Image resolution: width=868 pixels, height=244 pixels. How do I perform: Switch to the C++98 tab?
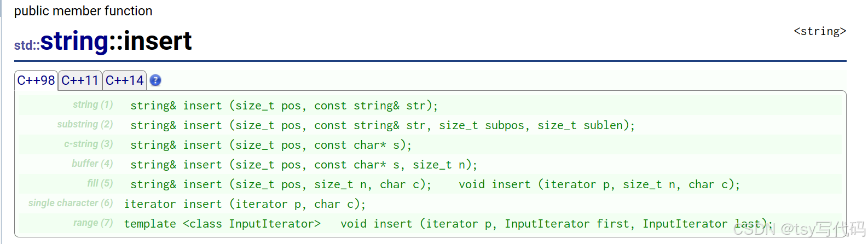36,80
